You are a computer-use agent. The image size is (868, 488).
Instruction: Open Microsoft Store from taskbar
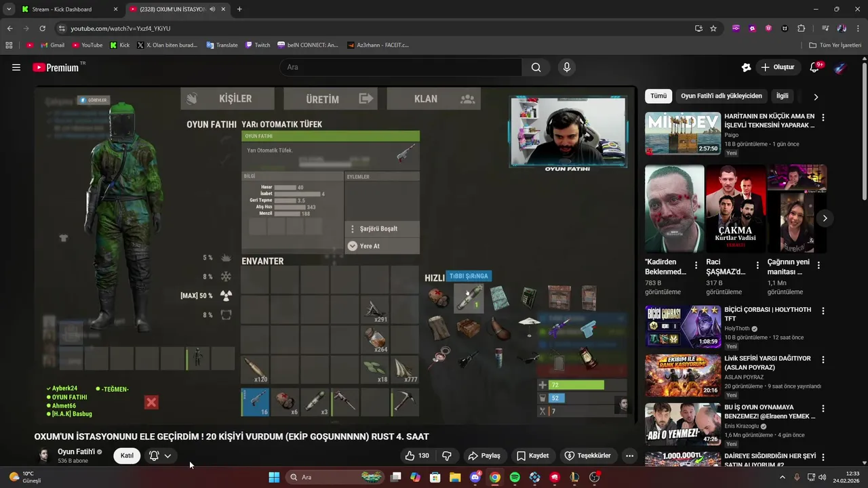click(435, 477)
